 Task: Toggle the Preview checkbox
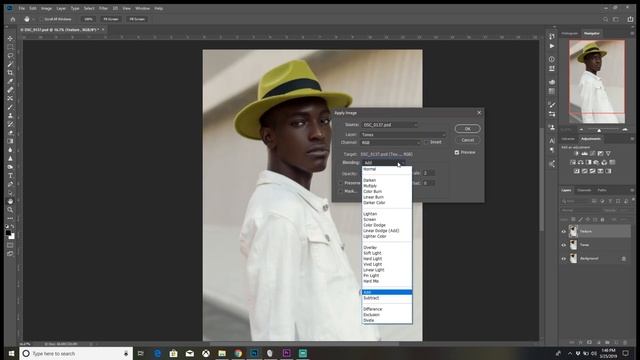coord(457,152)
